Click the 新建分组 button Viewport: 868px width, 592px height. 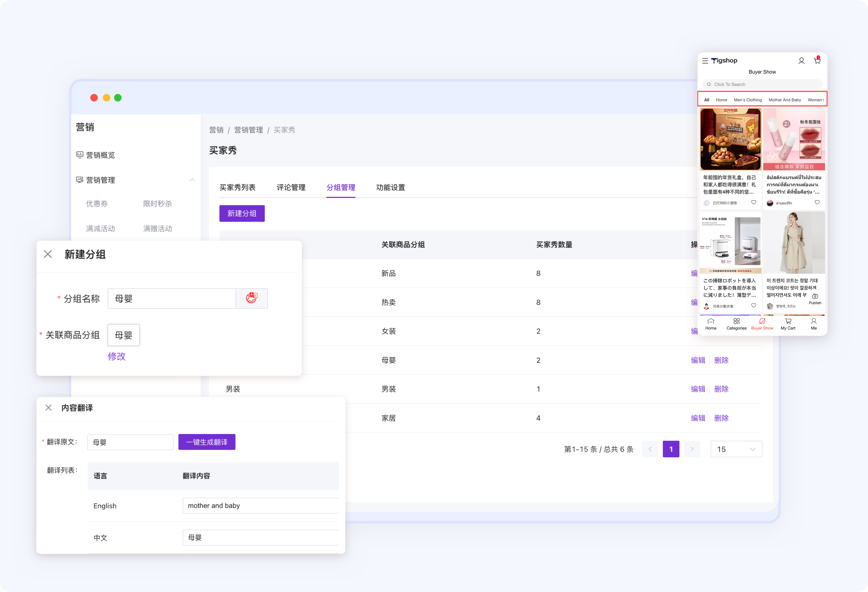[242, 213]
